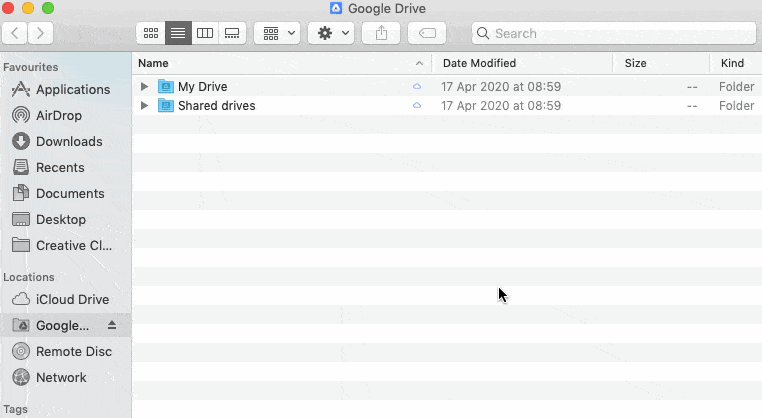This screenshot has width=762, height=418.
Task: Switch to gallery view in toolbar
Action: (x=232, y=33)
